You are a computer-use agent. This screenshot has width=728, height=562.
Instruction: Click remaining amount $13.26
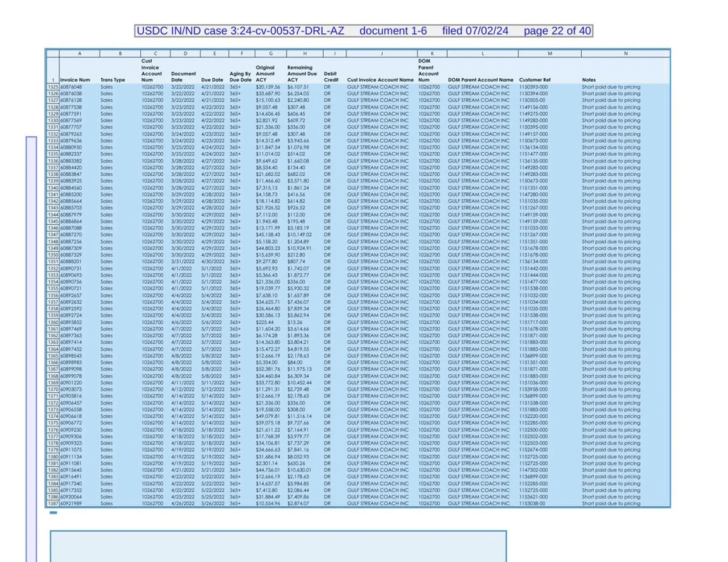294,322
